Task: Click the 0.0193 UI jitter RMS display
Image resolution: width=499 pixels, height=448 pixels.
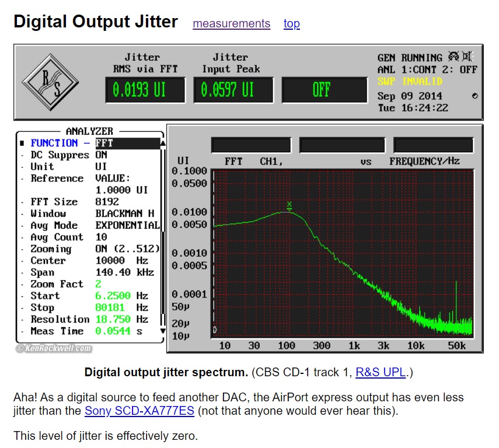Action: click(x=145, y=90)
